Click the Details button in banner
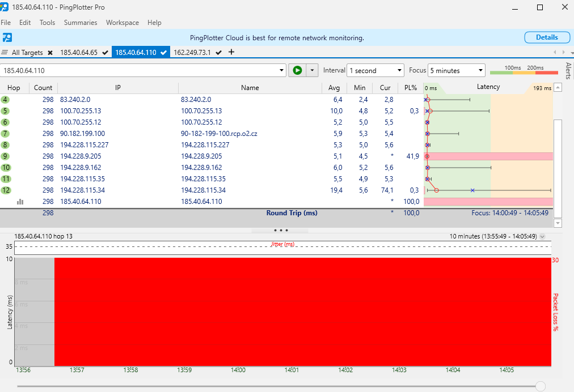This screenshot has height=392, width=574. [x=547, y=37]
